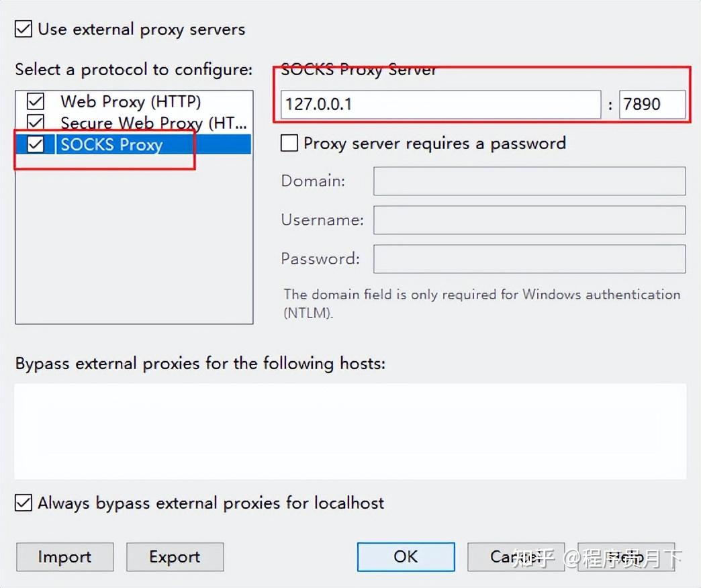Click the Password input field

529,259
